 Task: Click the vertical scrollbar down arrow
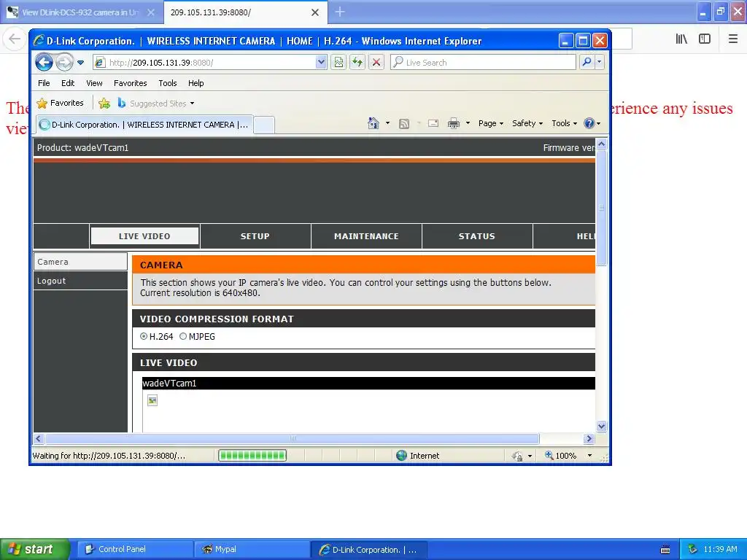coord(601,426)
